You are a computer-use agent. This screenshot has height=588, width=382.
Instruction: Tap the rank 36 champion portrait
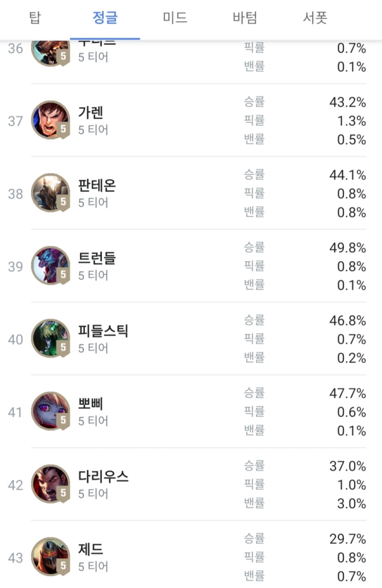pos(50,52)
